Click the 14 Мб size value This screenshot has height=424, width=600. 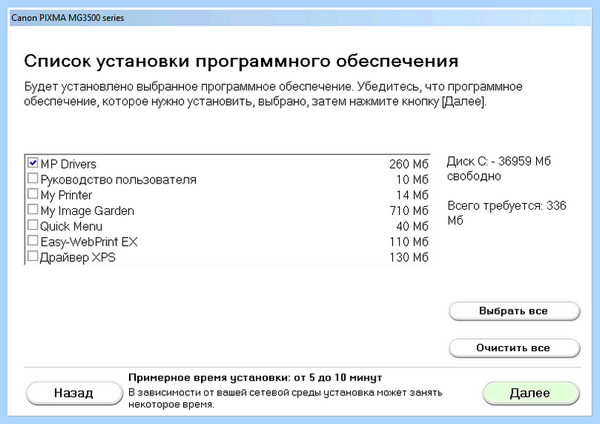tap(412, 196)
